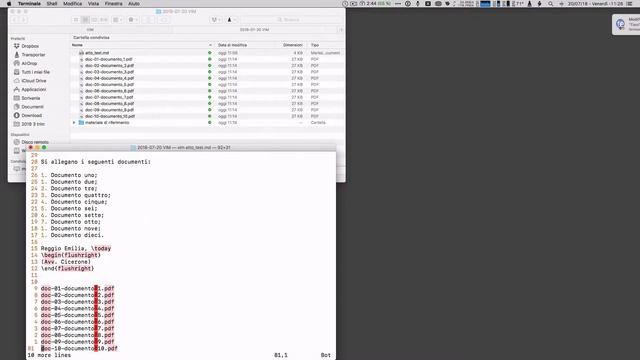The width and height of the screenshot is (640, 360).
Task: Click the date and time in menu bar
Action: 596,4
